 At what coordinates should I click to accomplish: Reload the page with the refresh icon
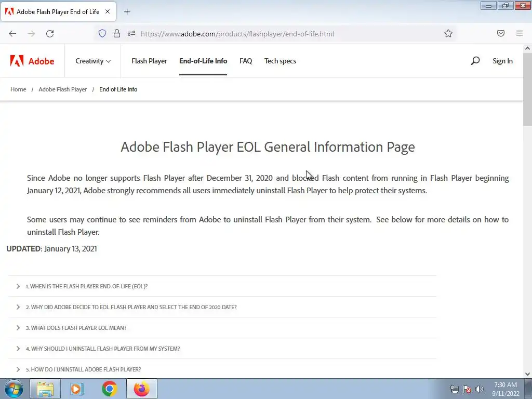coord(50,34)
